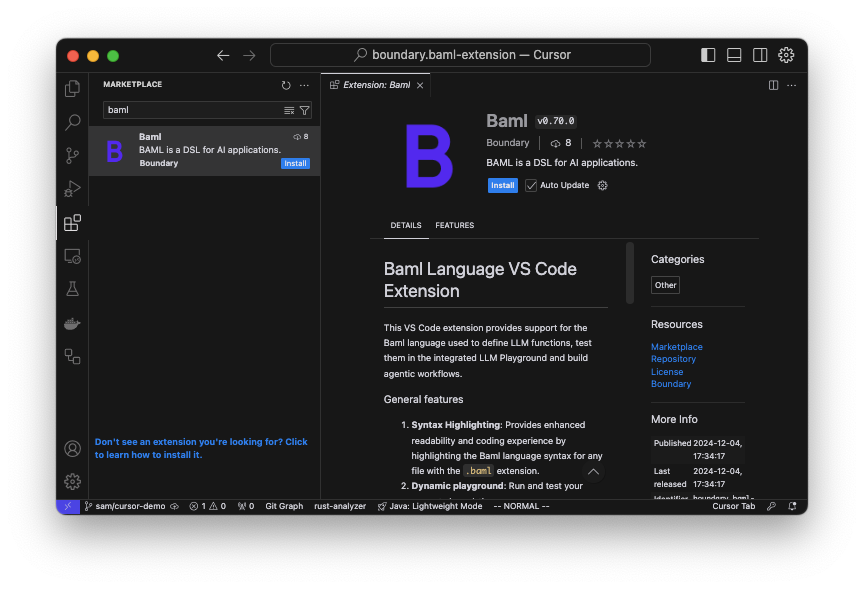Click the readme vertical scrollbar
864x589 pixels.
(630, 273)
